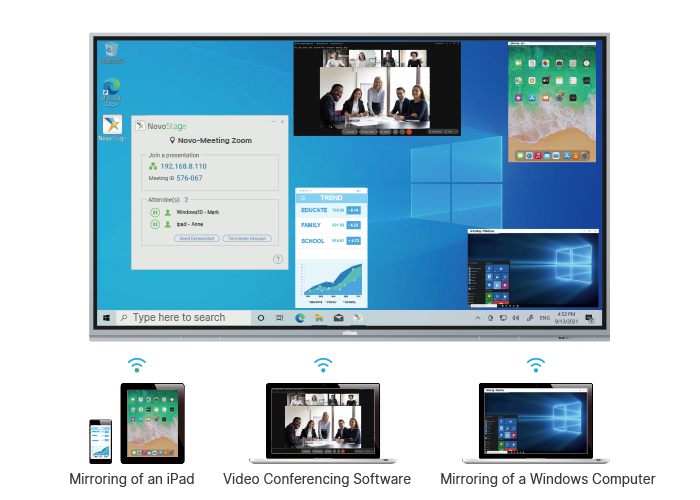Click the Send Screenshot button

coord(198,239)
